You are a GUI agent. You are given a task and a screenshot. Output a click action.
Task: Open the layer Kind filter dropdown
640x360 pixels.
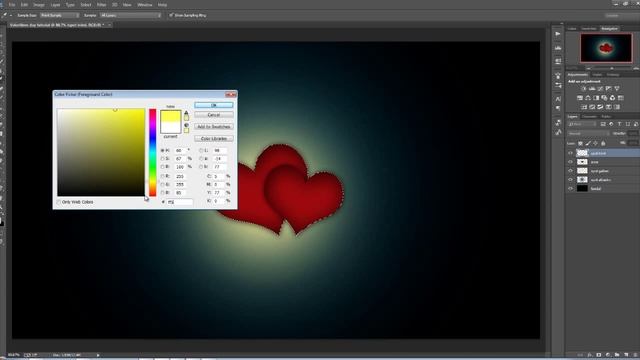(x=582, y=124)
